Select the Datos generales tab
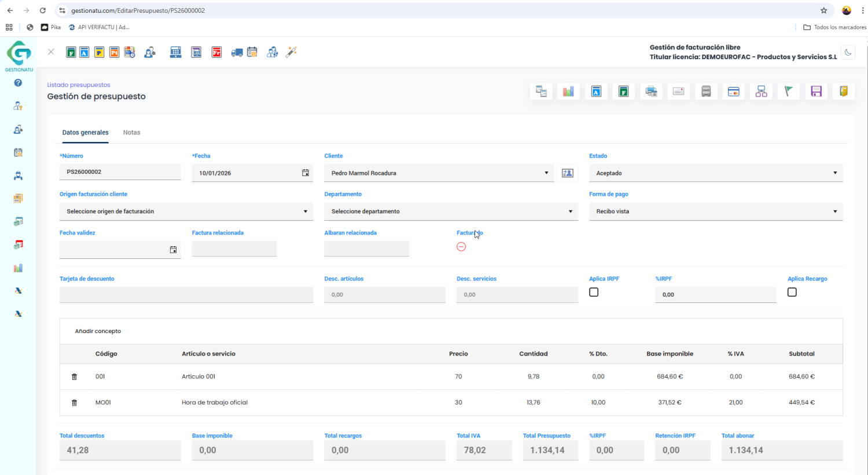The width and height of the screenshot is (868, 475). 85,133
